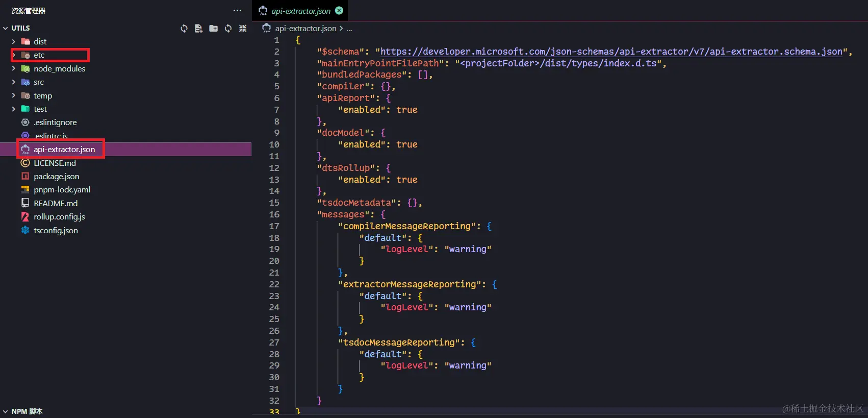Select api-extractor.json in the file tree
The height and width of the screenshot is (418, 868).
[x=126, y=149]
